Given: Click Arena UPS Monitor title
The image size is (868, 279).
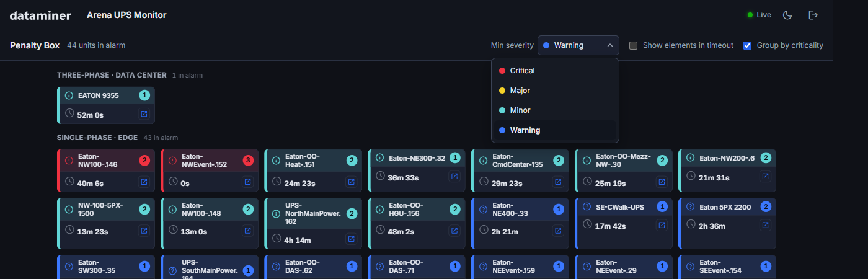Looking at the screenshot, I should 126,15.
